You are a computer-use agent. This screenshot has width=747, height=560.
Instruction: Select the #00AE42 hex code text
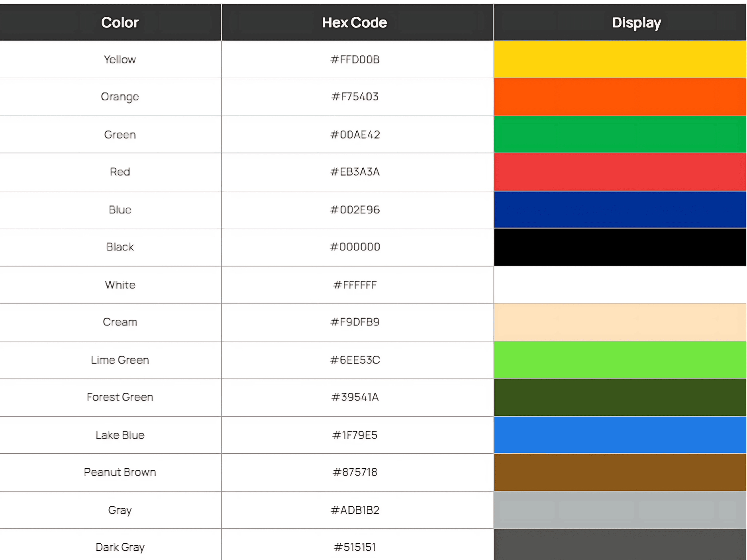[355, 135]
